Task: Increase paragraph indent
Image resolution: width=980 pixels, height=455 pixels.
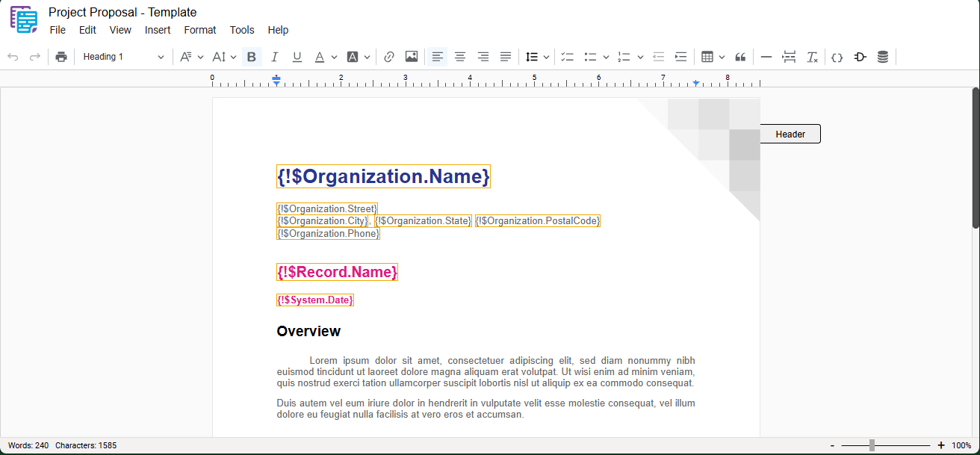Action: [x=680, y=57]
